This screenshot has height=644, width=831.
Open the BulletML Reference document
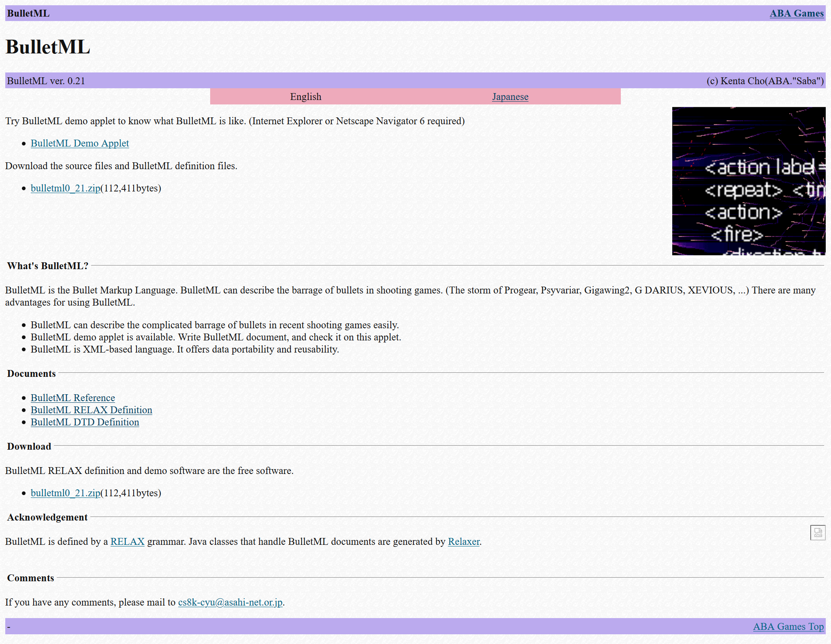72,398
